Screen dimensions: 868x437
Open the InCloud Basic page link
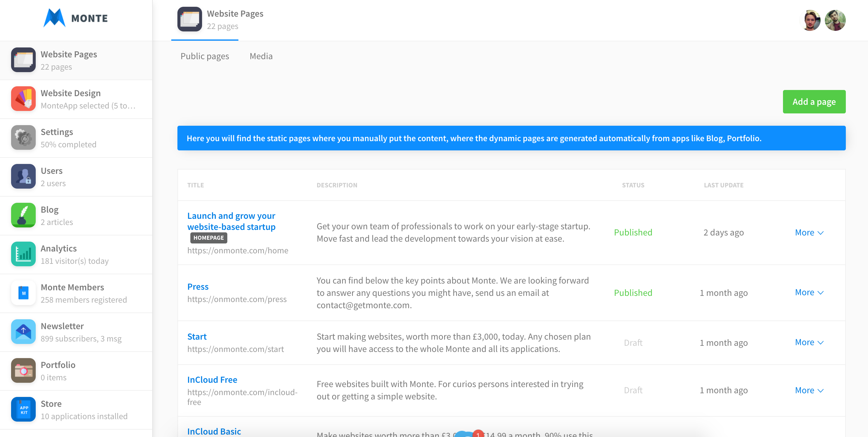tap(214, 431)
